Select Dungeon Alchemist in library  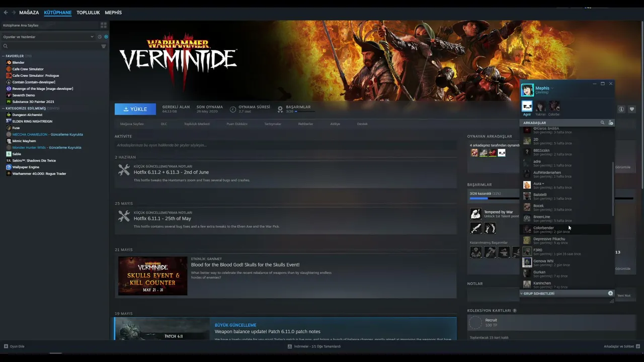pos(27,115)
